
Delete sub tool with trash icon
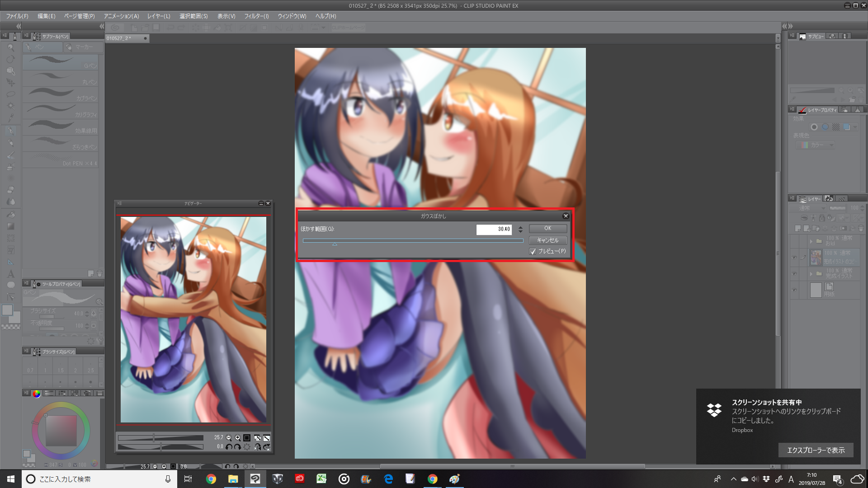[x=100, y=273]
